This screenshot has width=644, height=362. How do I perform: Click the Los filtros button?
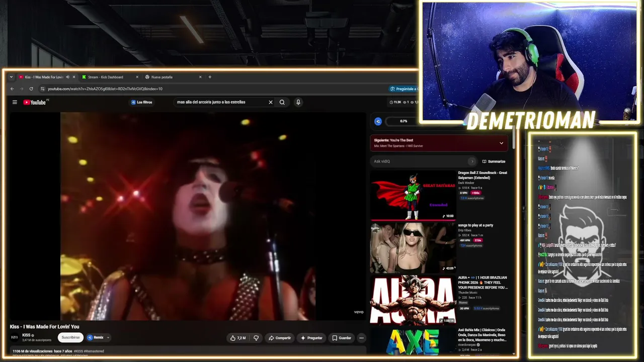pyautogui.click(x=142, y=102)
